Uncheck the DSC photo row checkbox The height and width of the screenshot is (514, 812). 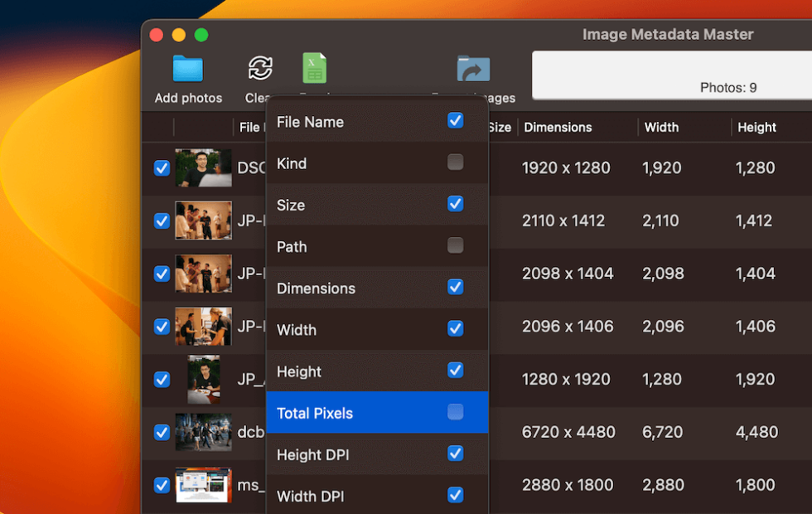[162, 168]
